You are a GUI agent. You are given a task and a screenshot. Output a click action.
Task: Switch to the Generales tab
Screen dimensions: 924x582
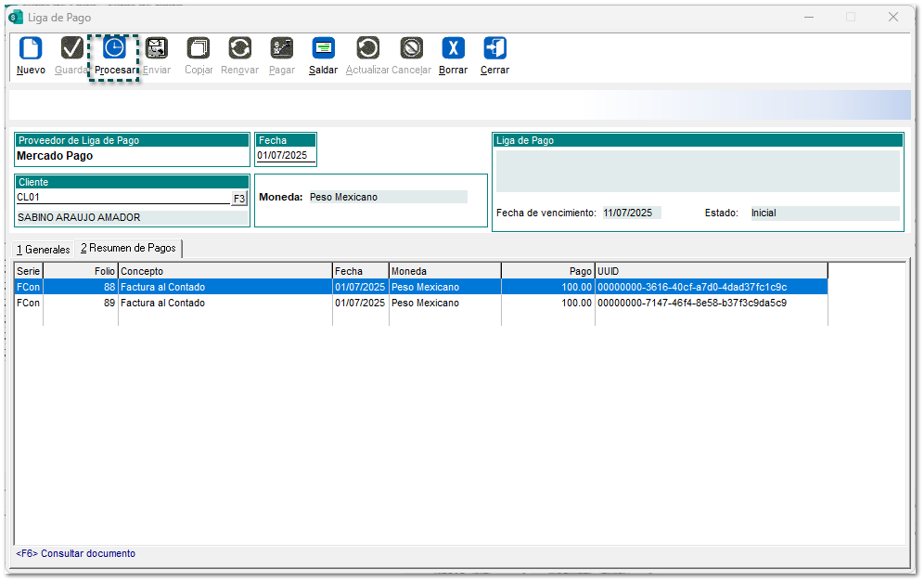coord(44,250)
